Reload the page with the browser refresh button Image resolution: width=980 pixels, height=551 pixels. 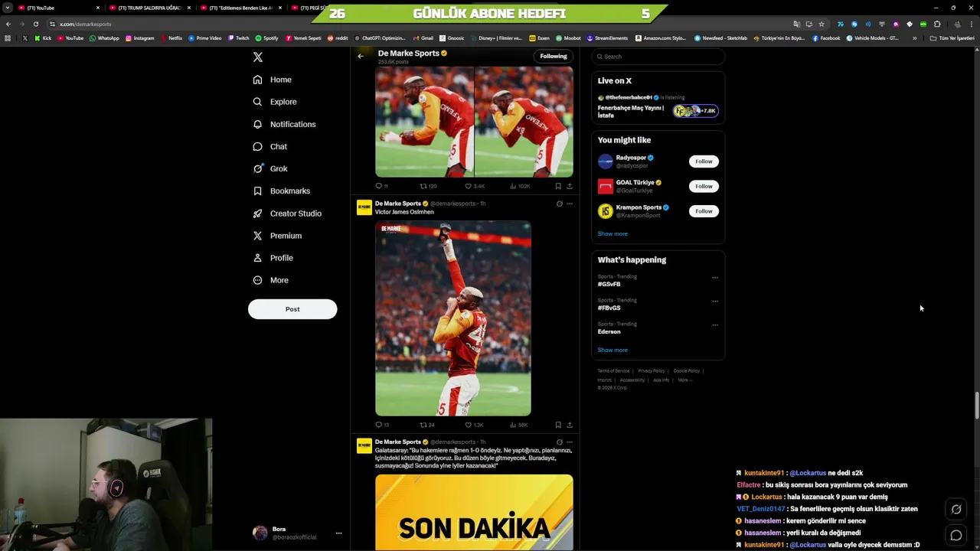[x=36, y=24]
